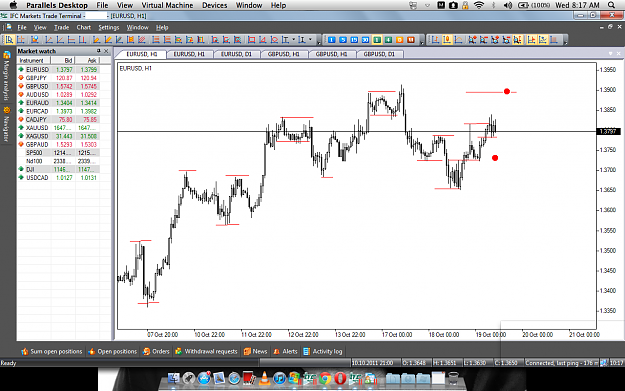Screen dimensions: 625x391
Task: Open the Trade menu
Action: click(x=61, y=28)
